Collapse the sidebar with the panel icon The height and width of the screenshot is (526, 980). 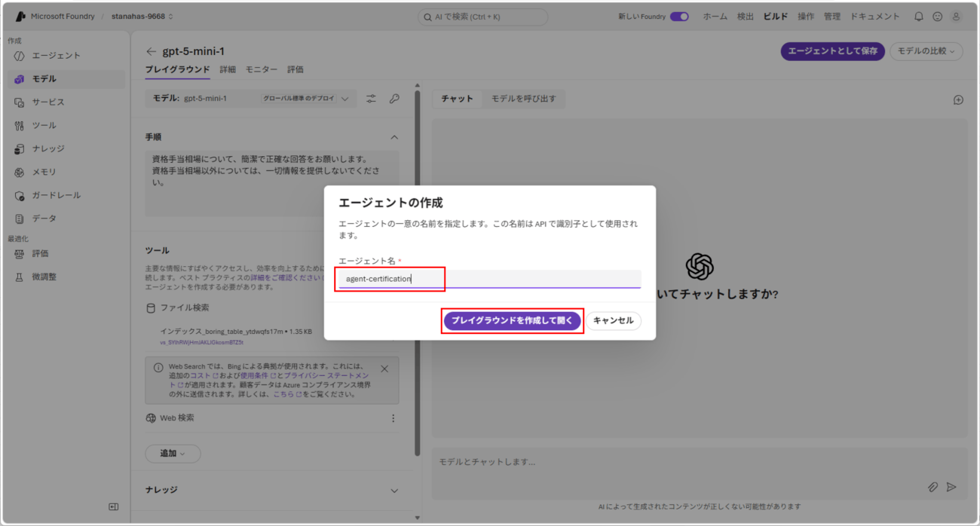113,507
